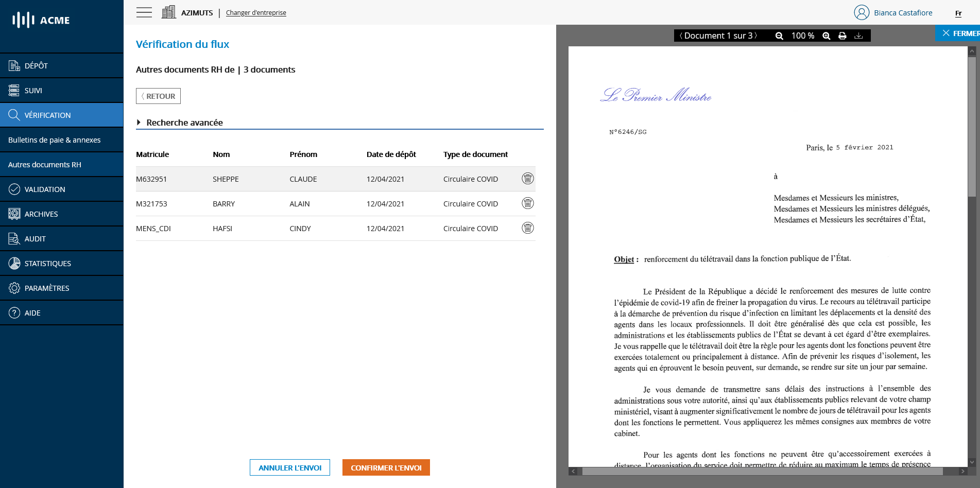Image resolution: width=980 pixels, height=488 pixels.
Task: Print the displayed document
Action: [843, 36]
